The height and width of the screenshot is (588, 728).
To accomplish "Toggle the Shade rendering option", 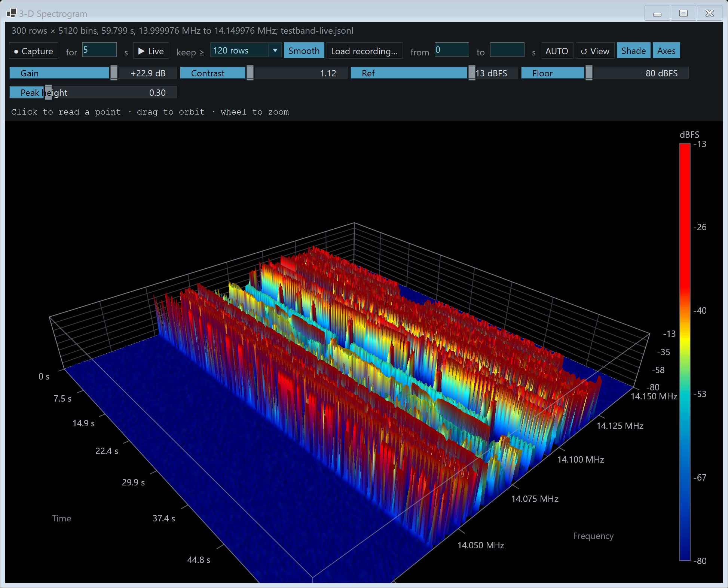I will pos(633,51).
